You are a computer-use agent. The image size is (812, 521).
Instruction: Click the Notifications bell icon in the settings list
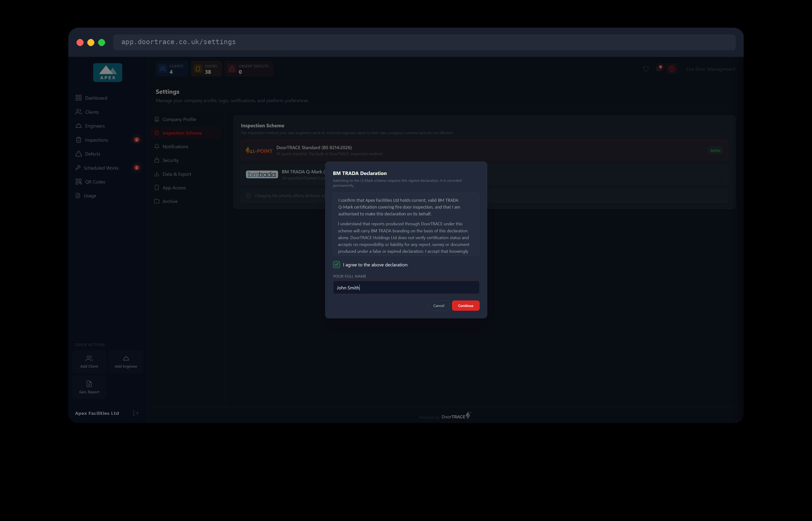click(x=157, y=146)
